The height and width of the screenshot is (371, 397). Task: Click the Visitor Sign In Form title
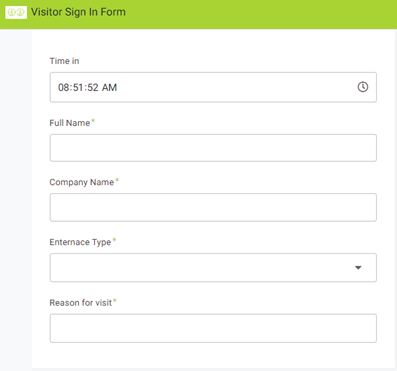coord(78,12)
